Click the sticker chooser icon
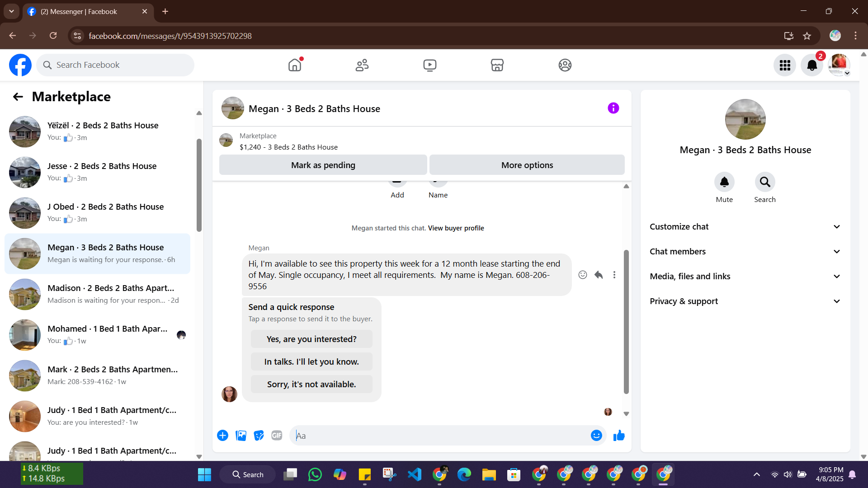 (259, 436)
